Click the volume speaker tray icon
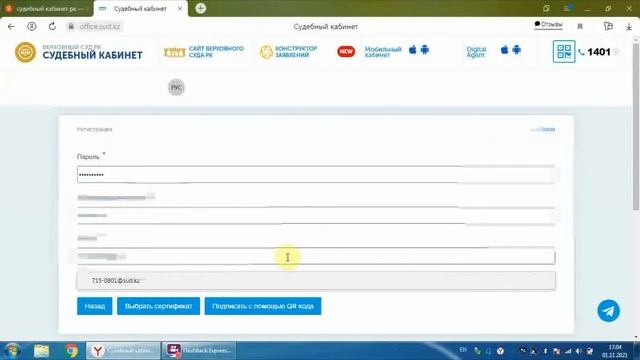This screenshot has height=360, width=640. 578,351
